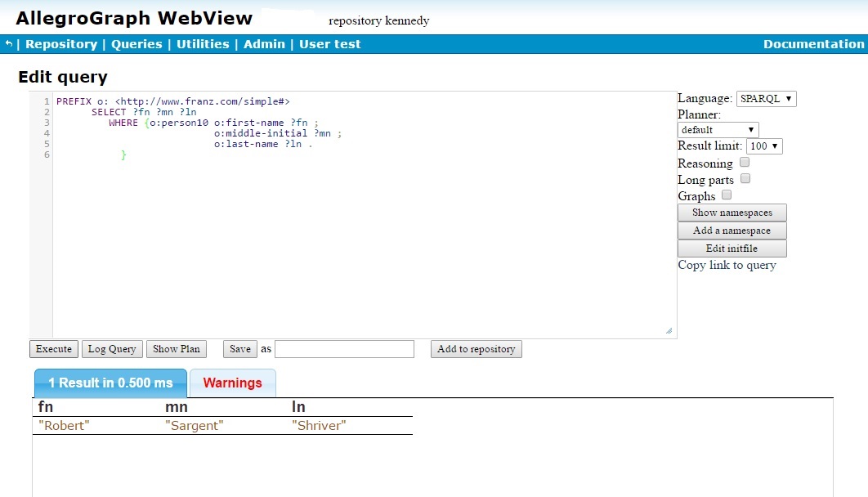Enable the Long parts checkbox
Image resolution: width=868 pixels, height=497 pixels.
click(x=745, y=179)
